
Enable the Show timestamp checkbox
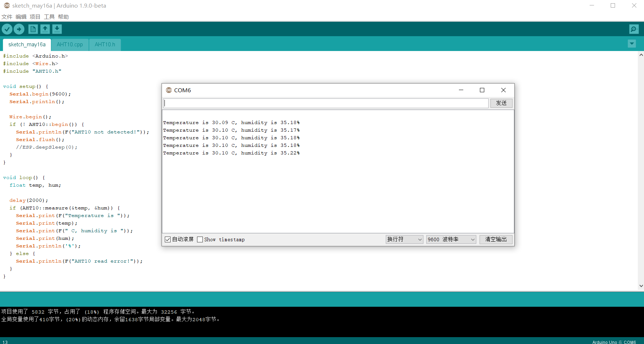(x=200, y=239)
